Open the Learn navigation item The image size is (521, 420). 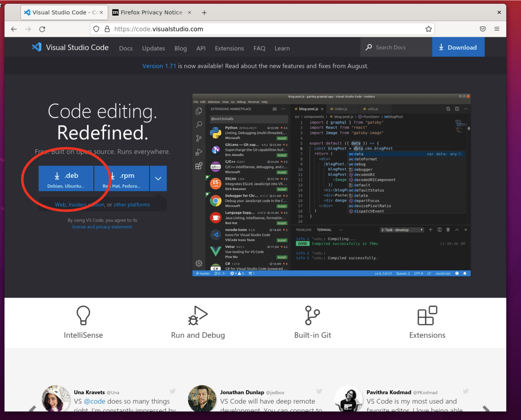point(282,48)
